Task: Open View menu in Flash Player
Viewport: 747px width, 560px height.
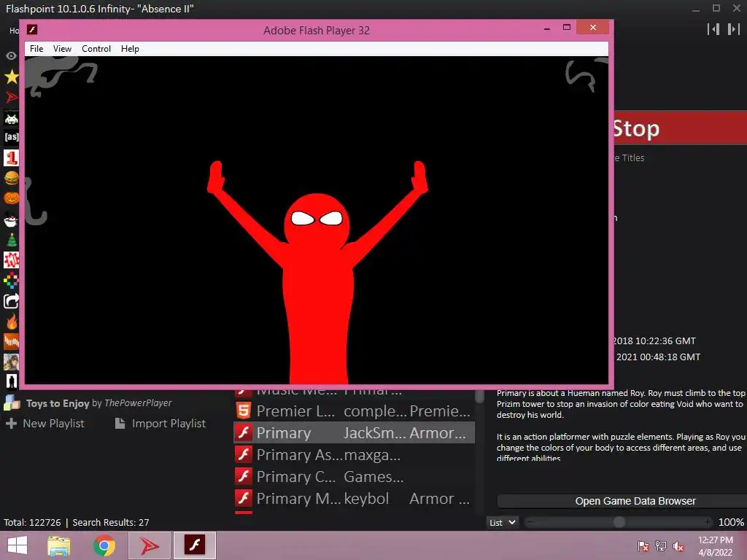Action: [62, 49]
